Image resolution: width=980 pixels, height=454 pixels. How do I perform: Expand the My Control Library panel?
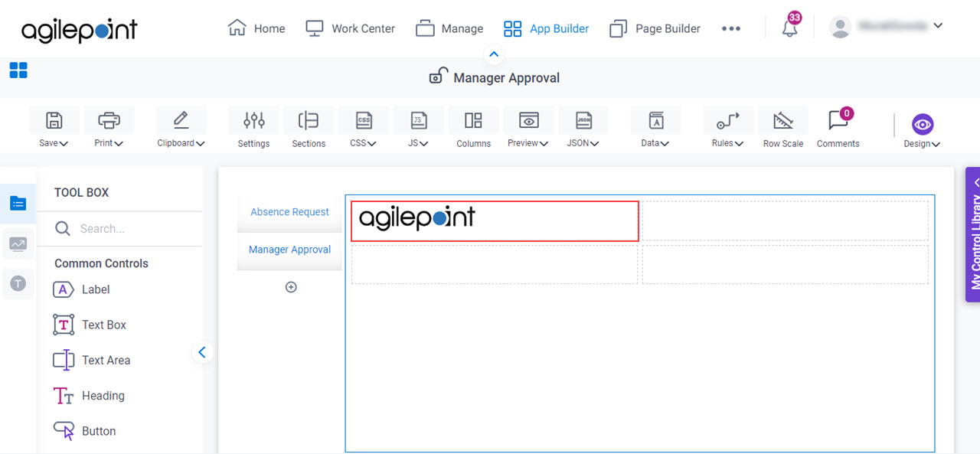click(x=972, y=234)
